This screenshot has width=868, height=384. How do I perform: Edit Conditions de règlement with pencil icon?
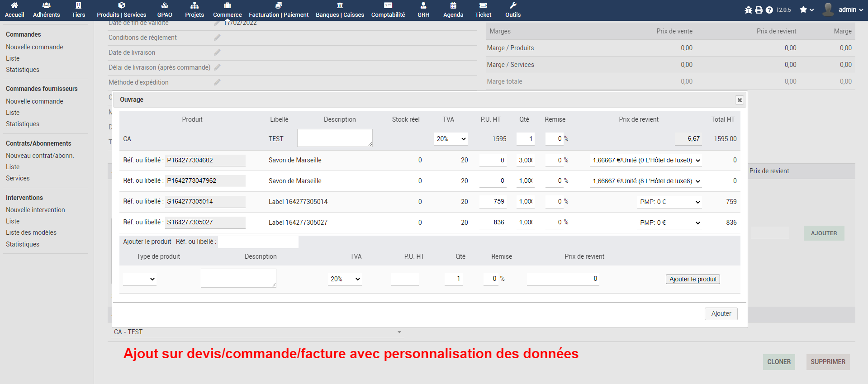[217, 38]
